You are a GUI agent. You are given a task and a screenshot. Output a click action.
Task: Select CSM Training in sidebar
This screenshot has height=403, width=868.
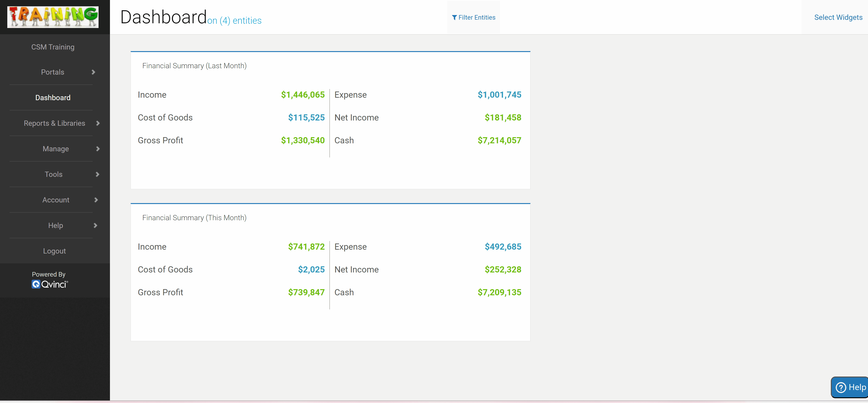53,47
